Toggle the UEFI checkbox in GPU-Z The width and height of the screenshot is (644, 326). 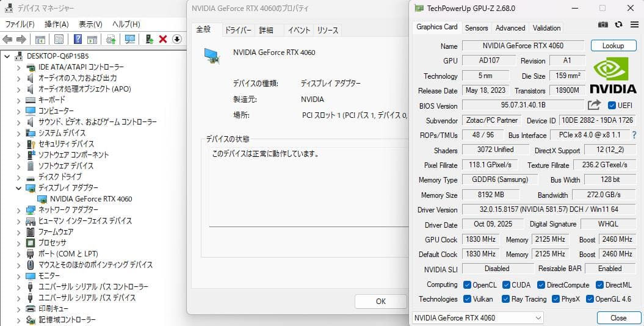point(612,105)
